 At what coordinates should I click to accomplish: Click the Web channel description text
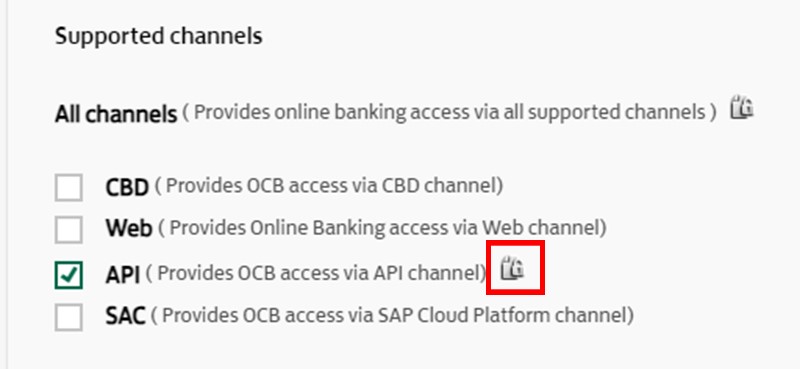(x=382, y=228)
